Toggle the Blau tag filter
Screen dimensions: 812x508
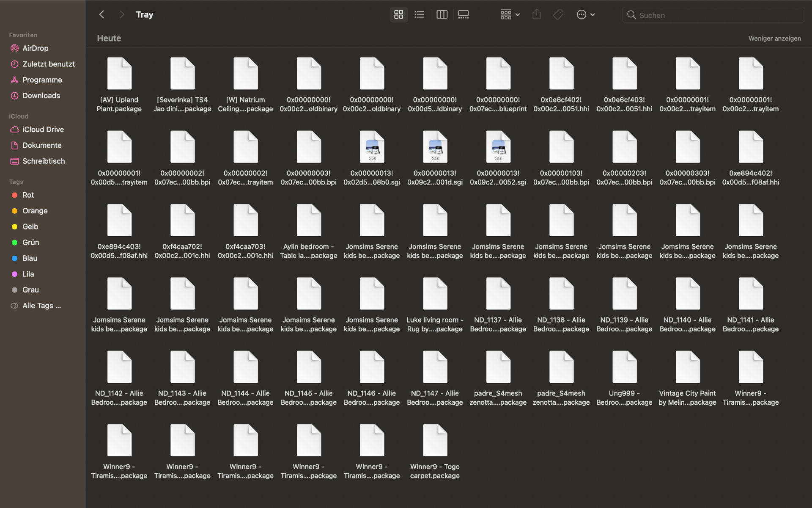click(x=29, y=257)
